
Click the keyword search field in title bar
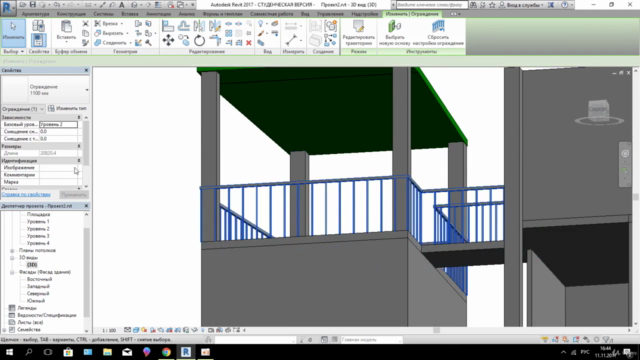pos(431,5)
